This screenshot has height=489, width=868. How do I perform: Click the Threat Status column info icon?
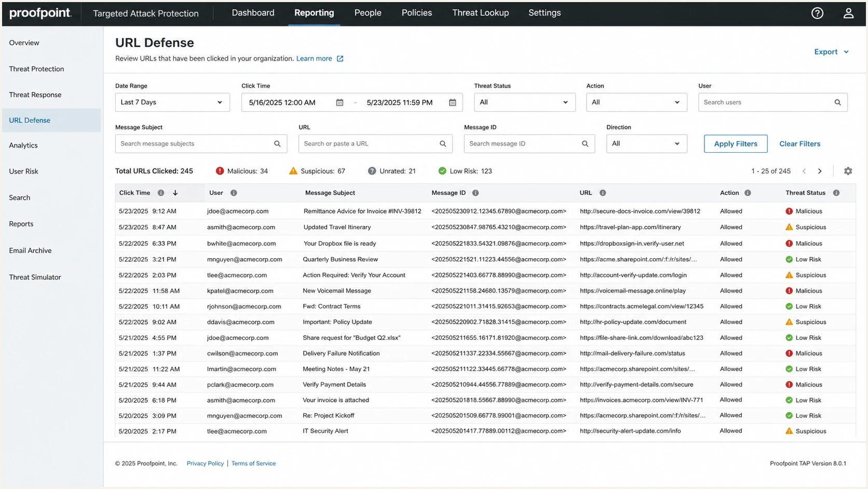point(836,193)
